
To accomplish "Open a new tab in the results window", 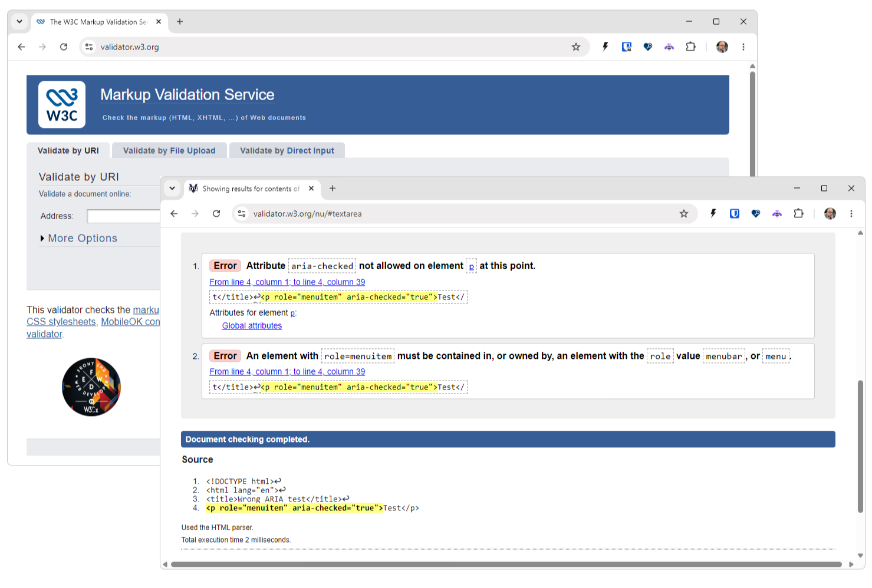I will tap(333, 189).
